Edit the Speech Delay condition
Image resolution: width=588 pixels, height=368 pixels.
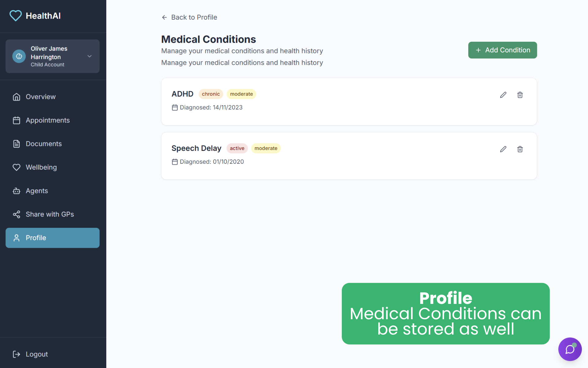(503, 149)
